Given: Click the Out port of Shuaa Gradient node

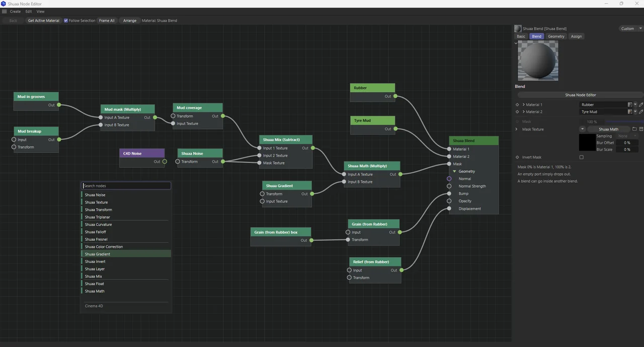Looking at the screenshot, I should 312,194.
